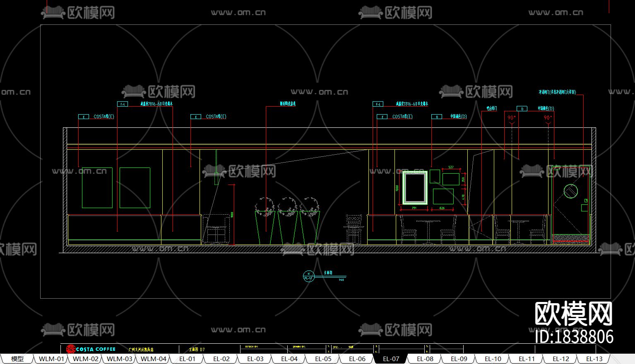The image size is (635, 364).
Task: Select the EL-04 layout tab
Action: coord(289,359)
